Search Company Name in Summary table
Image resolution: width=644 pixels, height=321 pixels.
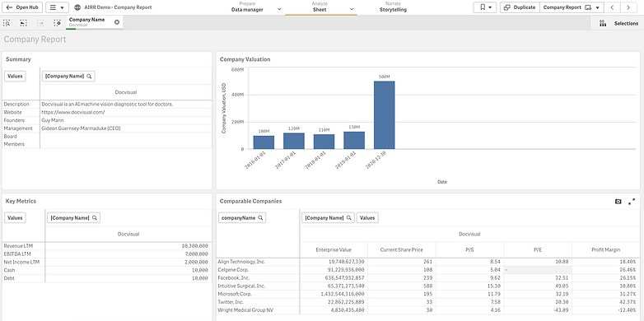click(68, 77)
